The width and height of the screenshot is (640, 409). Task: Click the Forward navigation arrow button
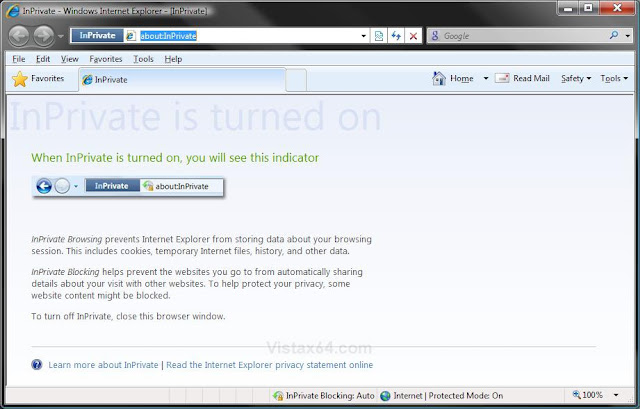click(x=44, y=36)
